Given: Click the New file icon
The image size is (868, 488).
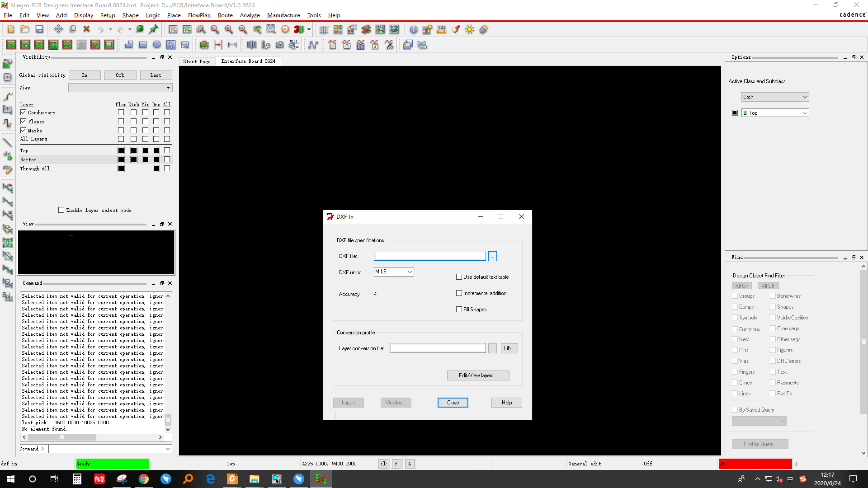Looking at the screenshot, I should point(11,29).
